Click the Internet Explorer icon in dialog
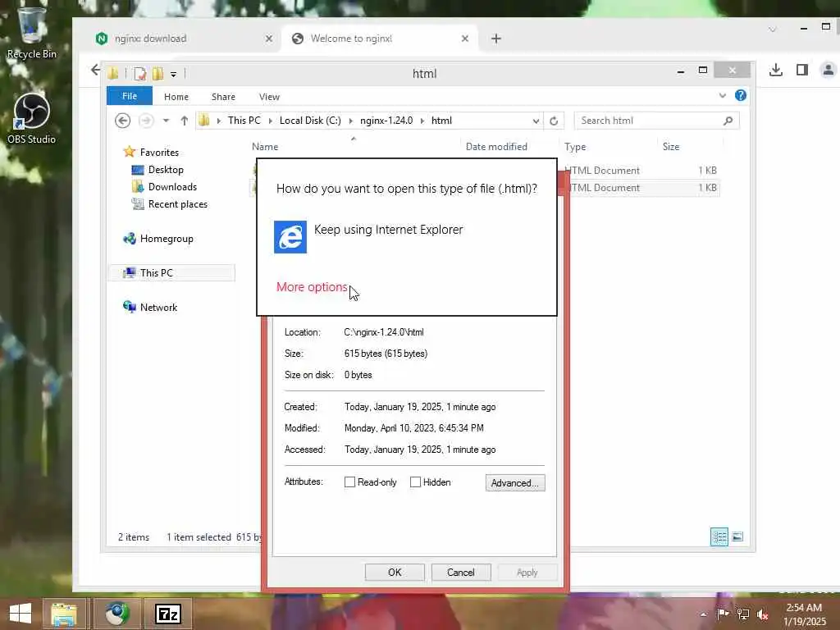The height and width of the screenshot is (630, 840). click(x=290, y=237)
